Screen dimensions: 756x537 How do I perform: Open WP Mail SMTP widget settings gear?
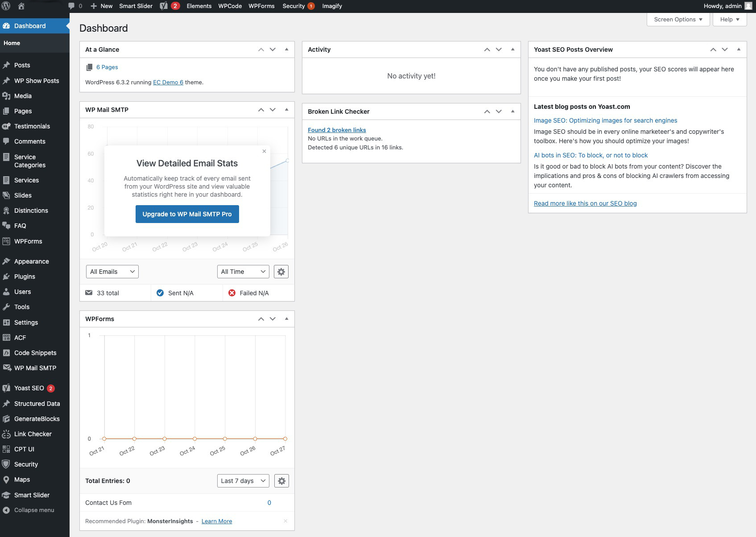coord(281,272)
